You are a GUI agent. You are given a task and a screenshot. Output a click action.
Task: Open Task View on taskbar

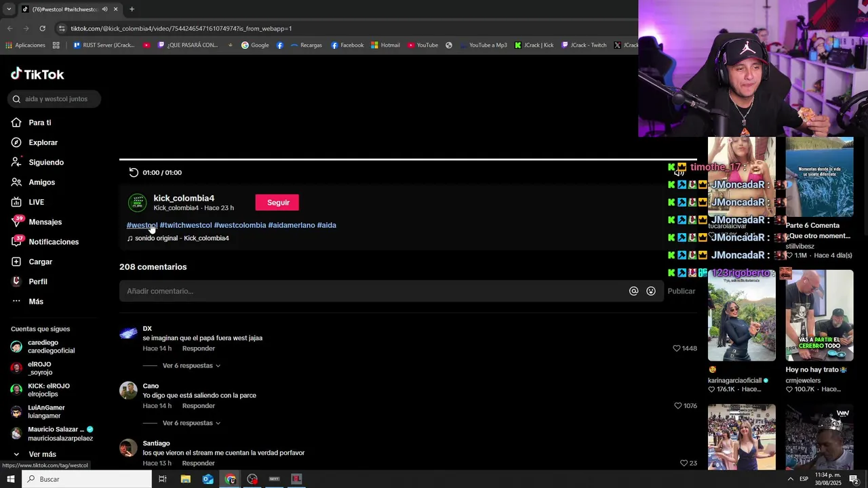pos(163,479)
